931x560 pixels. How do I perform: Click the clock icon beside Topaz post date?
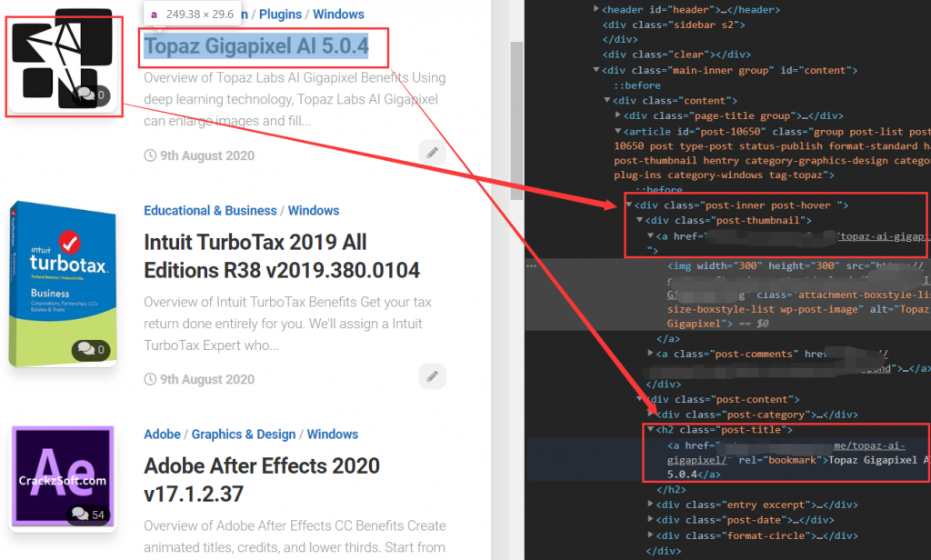[x=150, y=155]
